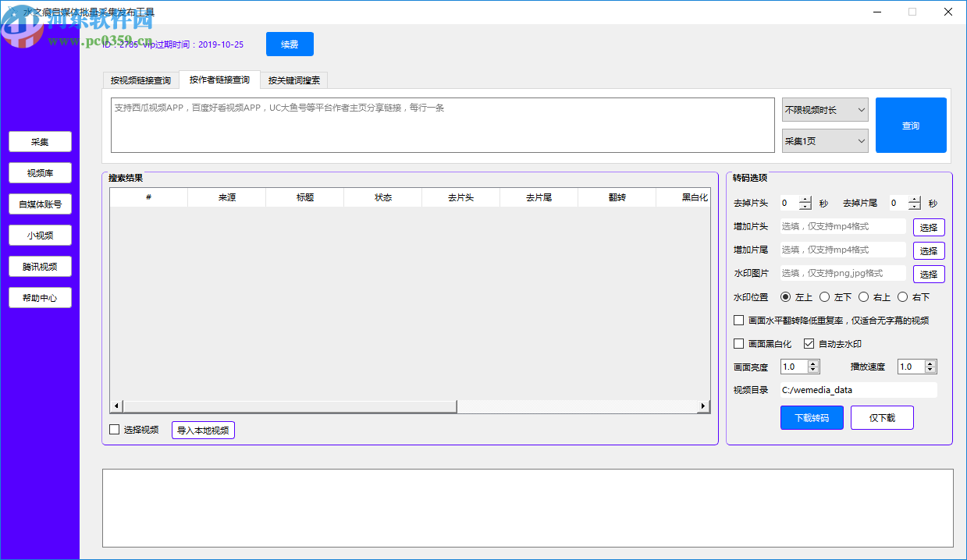Screen dimensions: 967x560
Task: Click the 去掉片尾 seconds value field
Action: coord(898,203)
